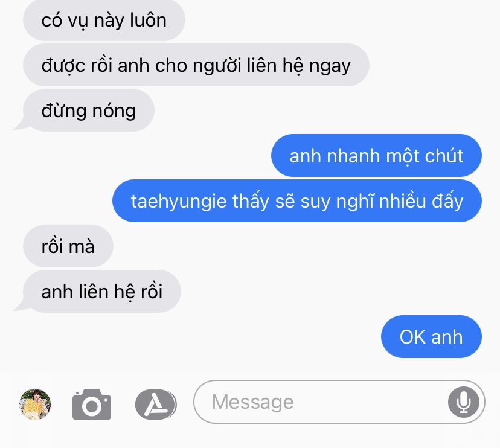500x448 pixels.
Task: Tap the 'taehyungie thấy sẽ suy nghĩ nhiều đấy' bubble
Action: click(x=297, y=201)
